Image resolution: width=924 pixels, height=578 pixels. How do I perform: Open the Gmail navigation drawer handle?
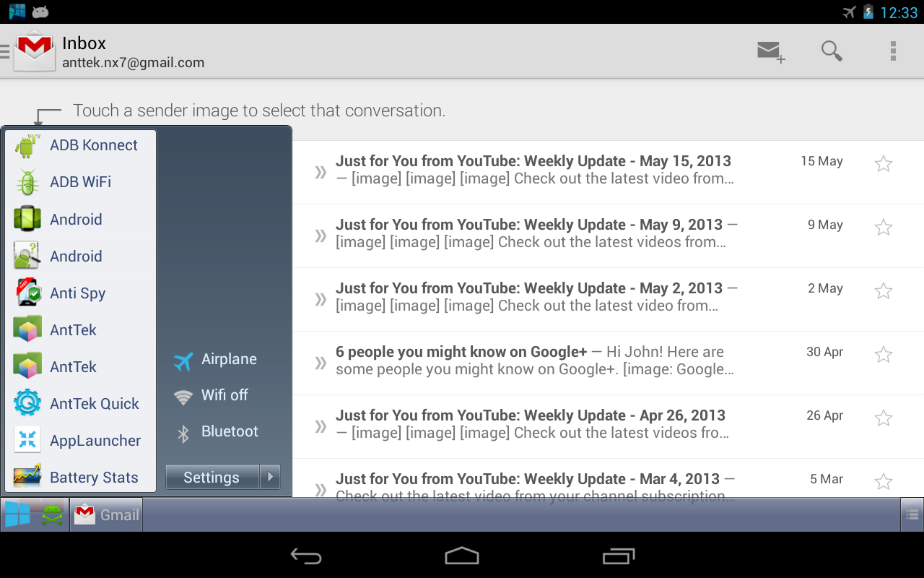pyautogui.click(x=4, y=51)
